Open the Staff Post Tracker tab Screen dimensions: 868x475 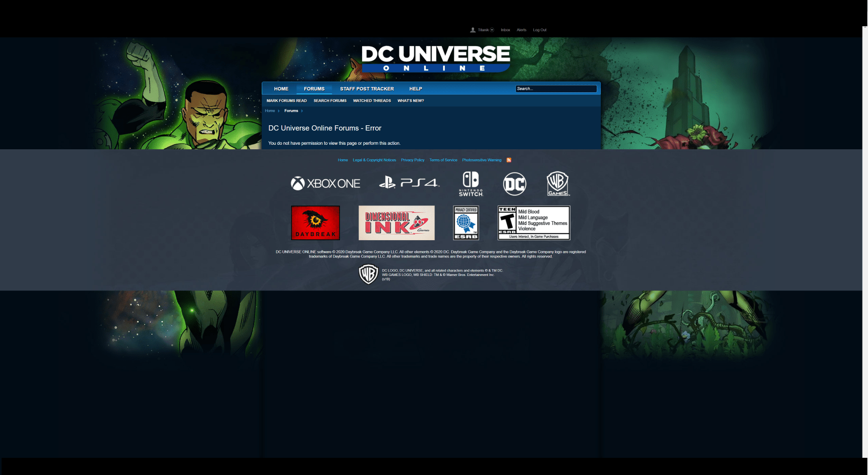(x=367, y=89)
